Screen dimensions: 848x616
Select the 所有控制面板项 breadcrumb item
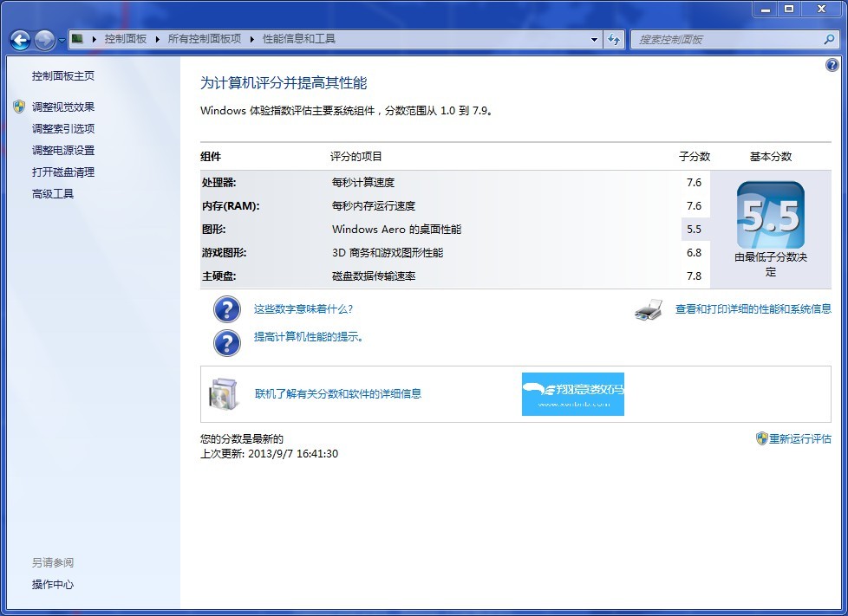point(205,39)
